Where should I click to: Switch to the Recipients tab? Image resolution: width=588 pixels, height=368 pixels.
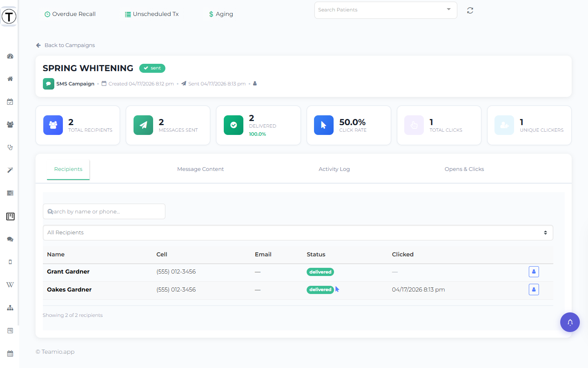click(x=68, y=169)
